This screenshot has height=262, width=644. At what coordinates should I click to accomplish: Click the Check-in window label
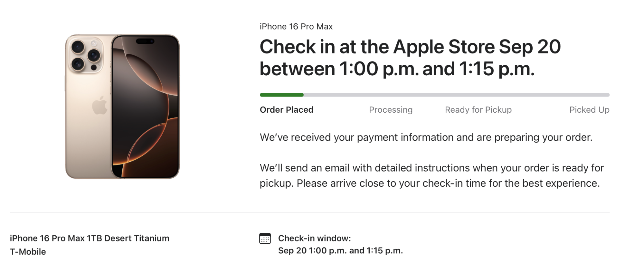314,238
